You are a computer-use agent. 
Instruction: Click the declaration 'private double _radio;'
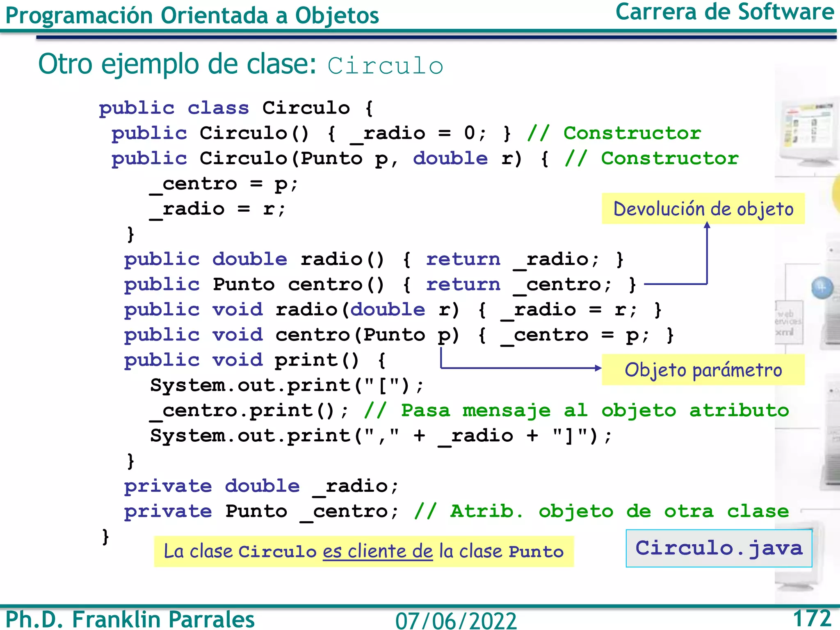point(261,487)
